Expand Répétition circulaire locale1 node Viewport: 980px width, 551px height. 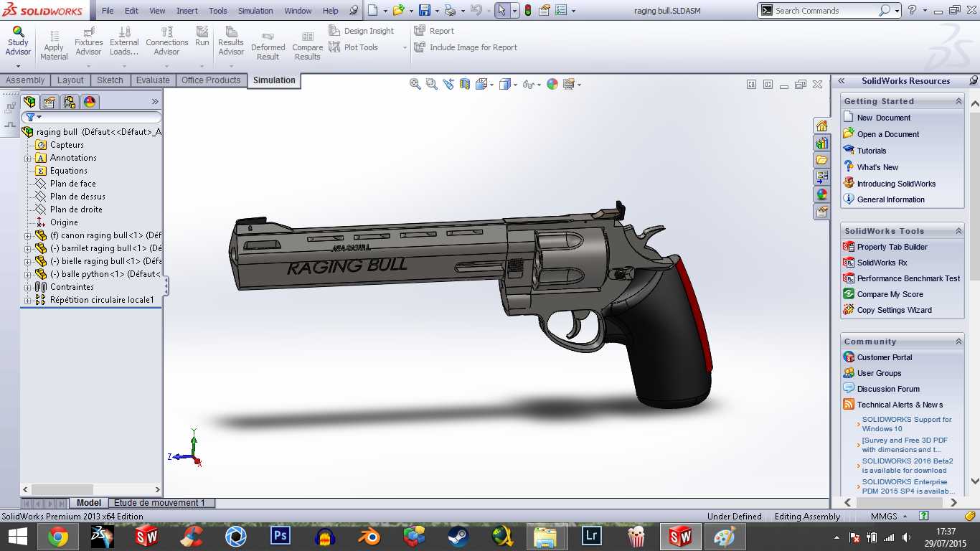28,300
